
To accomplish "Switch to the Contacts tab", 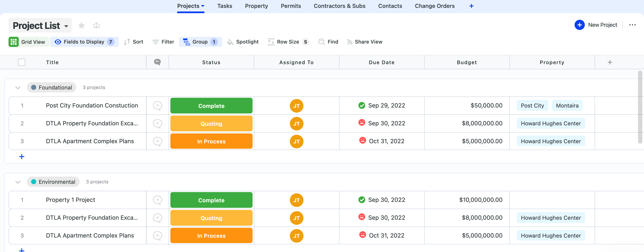I will [390, 6].
